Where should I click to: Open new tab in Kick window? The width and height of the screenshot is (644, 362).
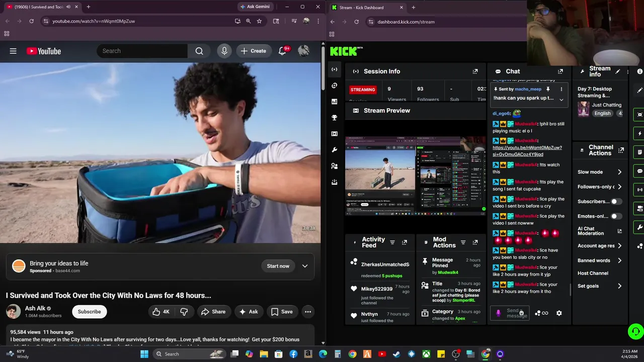pyautogui.click(x=413, y=8)
